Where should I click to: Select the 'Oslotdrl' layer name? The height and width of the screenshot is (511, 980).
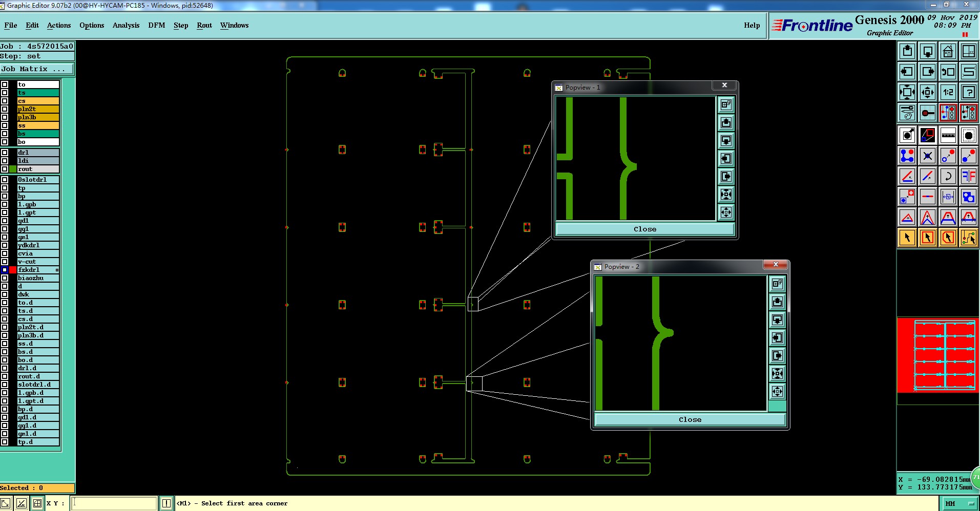(x=38, y=180)
